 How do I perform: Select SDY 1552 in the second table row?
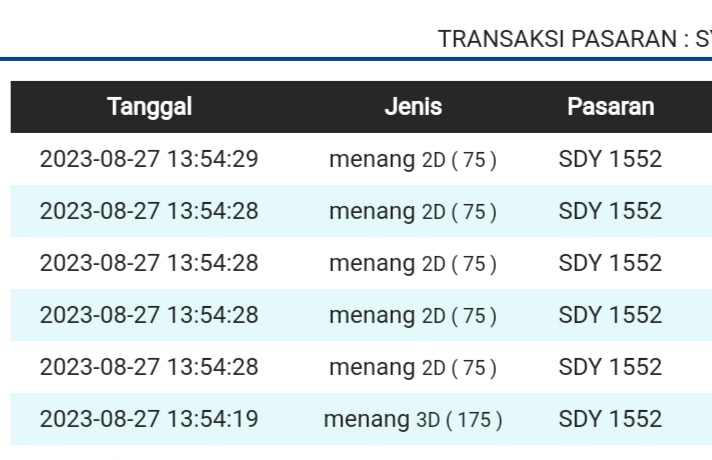610,211
